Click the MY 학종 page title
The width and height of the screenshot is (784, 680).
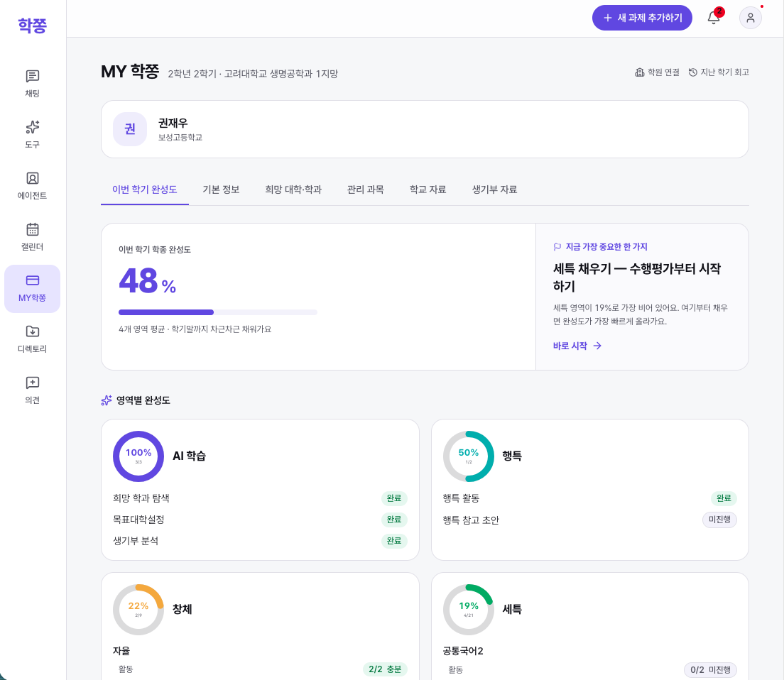click(x=130, y=72)
